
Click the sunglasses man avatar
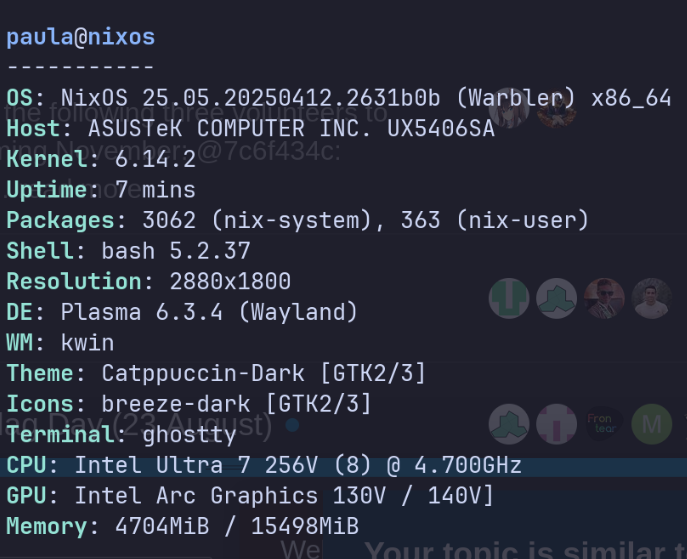(604, 298)
